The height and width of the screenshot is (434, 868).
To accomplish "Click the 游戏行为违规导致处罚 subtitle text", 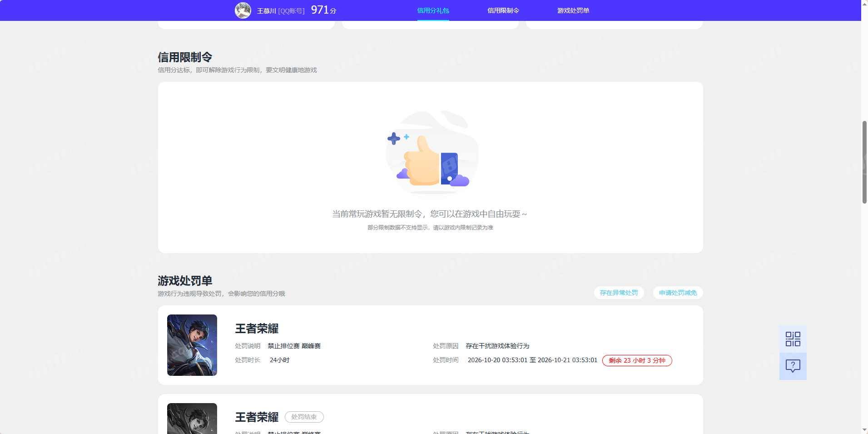I will [x=221, y=294].
